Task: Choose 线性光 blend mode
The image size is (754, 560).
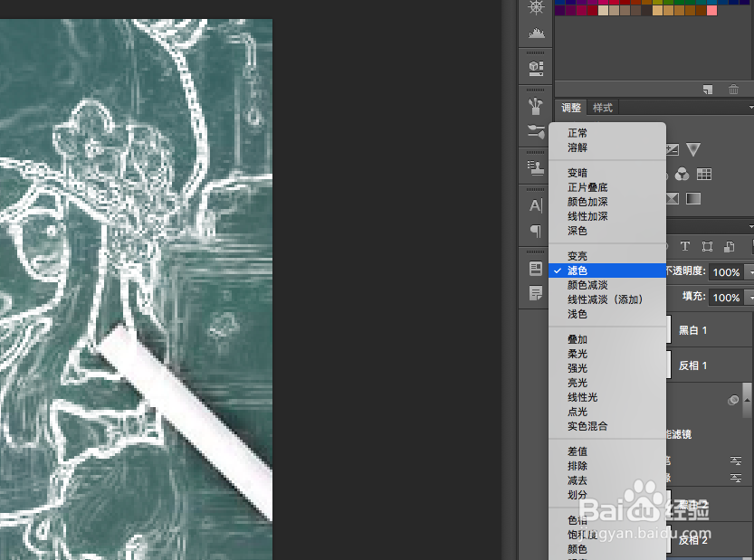Action: (x=607, y=397)
